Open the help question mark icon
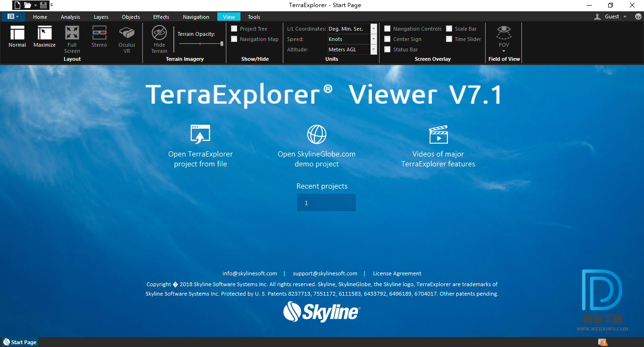This screenshot has height=347, width=644. click(638, 17)
